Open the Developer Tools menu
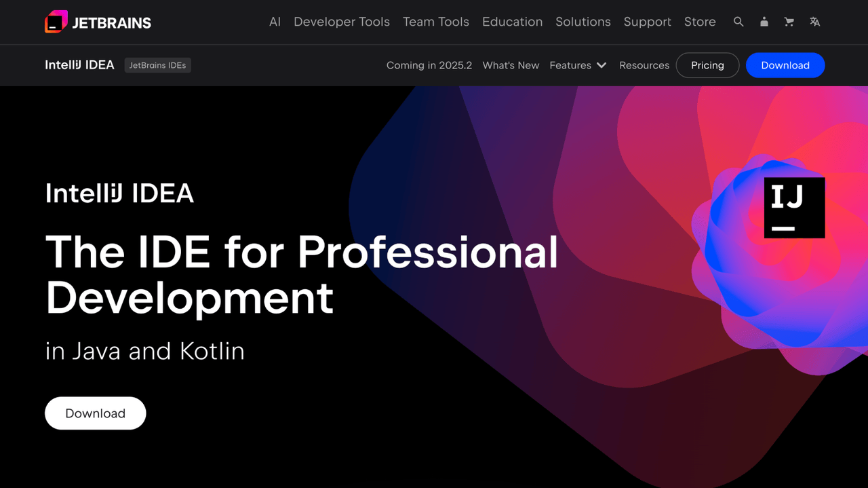The height and width of the screenshot is (488, 868). [x=342, y=22]
